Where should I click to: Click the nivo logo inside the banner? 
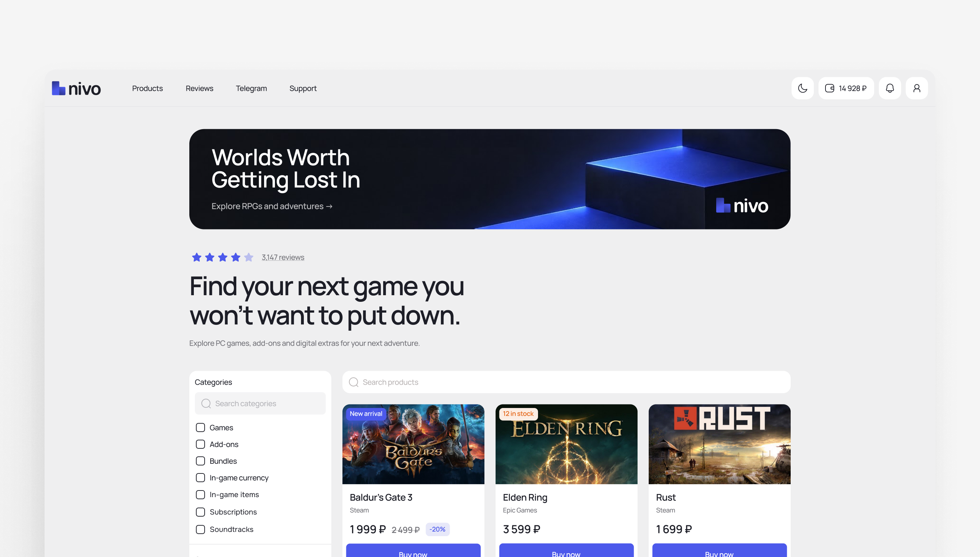(742, 206)
